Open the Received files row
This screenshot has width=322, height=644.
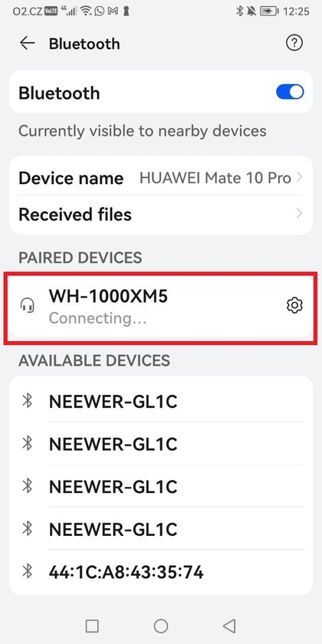pos(161,214)
